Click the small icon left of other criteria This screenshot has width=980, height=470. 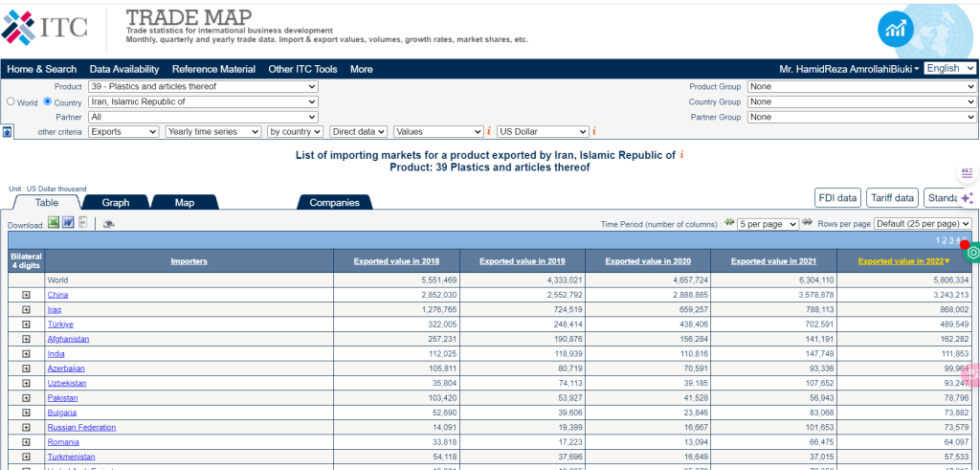7,132
